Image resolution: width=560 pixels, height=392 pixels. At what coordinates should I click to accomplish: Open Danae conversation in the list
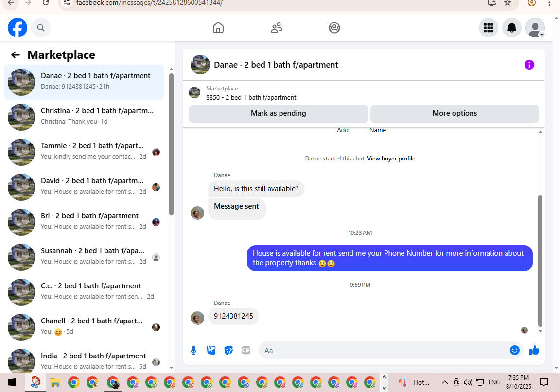[84, 82]
